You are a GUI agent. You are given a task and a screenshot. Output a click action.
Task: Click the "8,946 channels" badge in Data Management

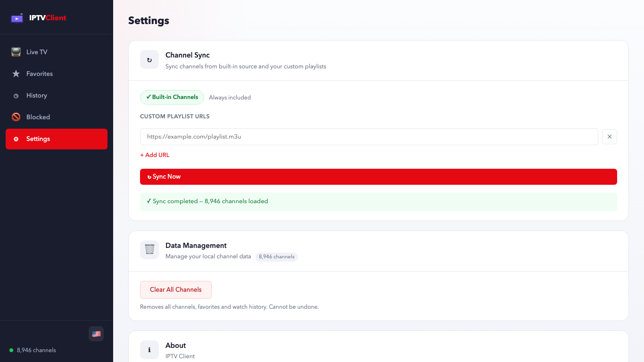tap(277, 257)
